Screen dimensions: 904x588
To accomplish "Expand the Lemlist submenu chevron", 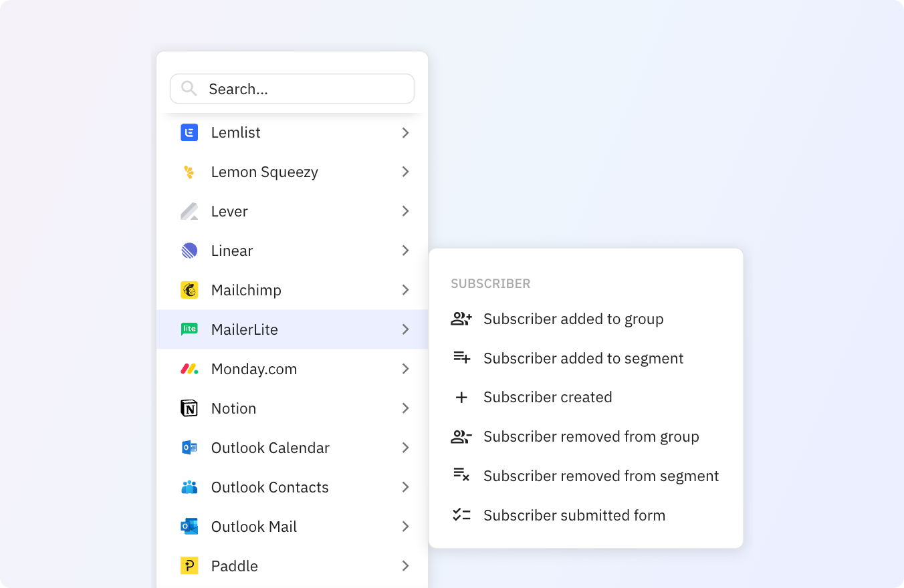I will 405,133.
